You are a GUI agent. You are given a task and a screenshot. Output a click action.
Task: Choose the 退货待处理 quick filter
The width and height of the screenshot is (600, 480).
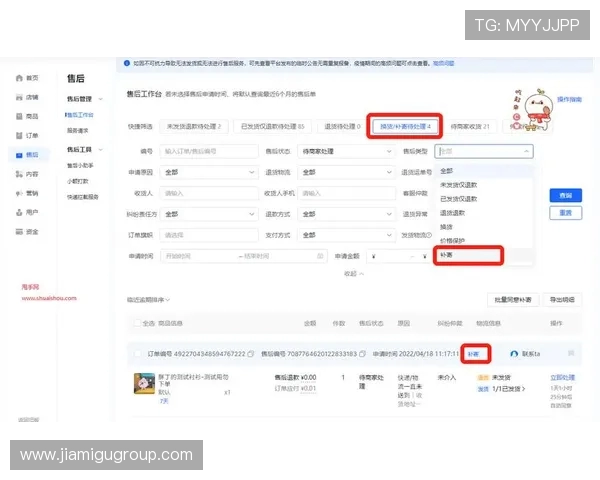tap(342, 126)
